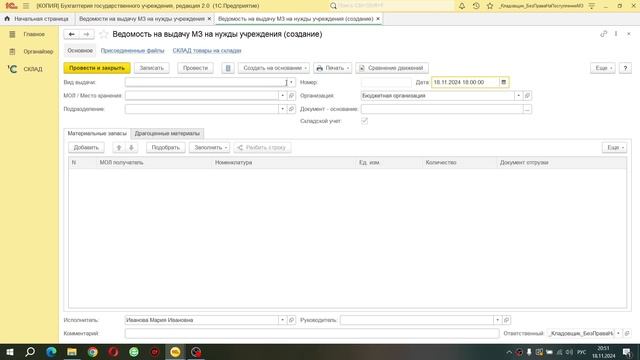
Task: Open Присоединенные файлы link
Action: click(132, 51)
